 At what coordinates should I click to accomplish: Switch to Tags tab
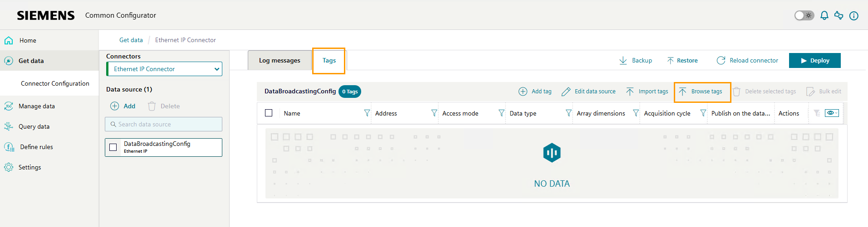click(329, 60)
